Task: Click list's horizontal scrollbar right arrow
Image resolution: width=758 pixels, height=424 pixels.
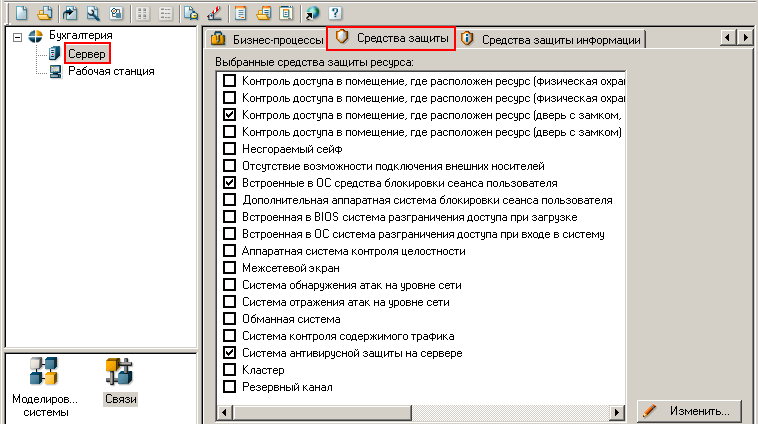Action: (616, 412)
